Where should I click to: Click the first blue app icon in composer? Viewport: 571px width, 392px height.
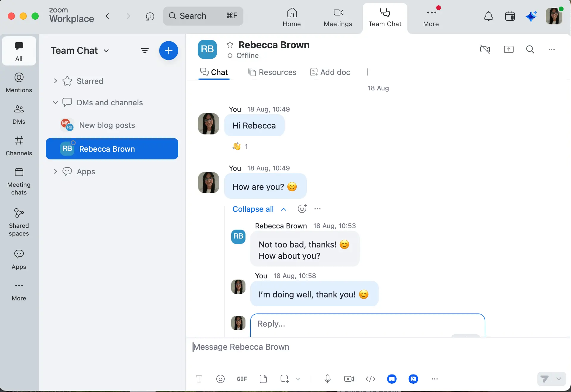click(392, 379)
